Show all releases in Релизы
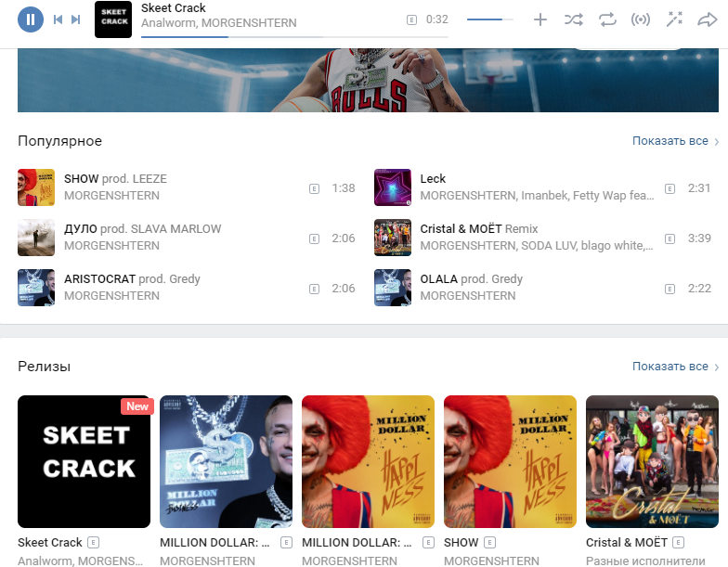 click(670, 366)
